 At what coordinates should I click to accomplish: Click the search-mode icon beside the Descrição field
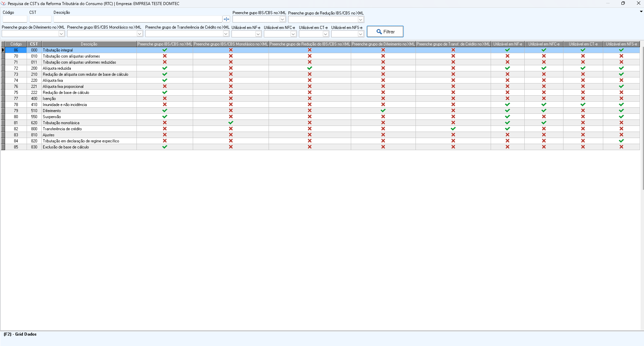pos(226,19)
